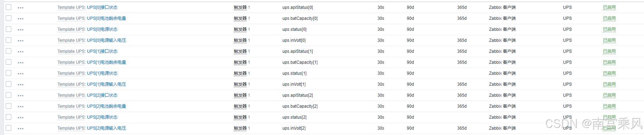Toggle 已启用 status for ups.status[1]

coord(609,73)
